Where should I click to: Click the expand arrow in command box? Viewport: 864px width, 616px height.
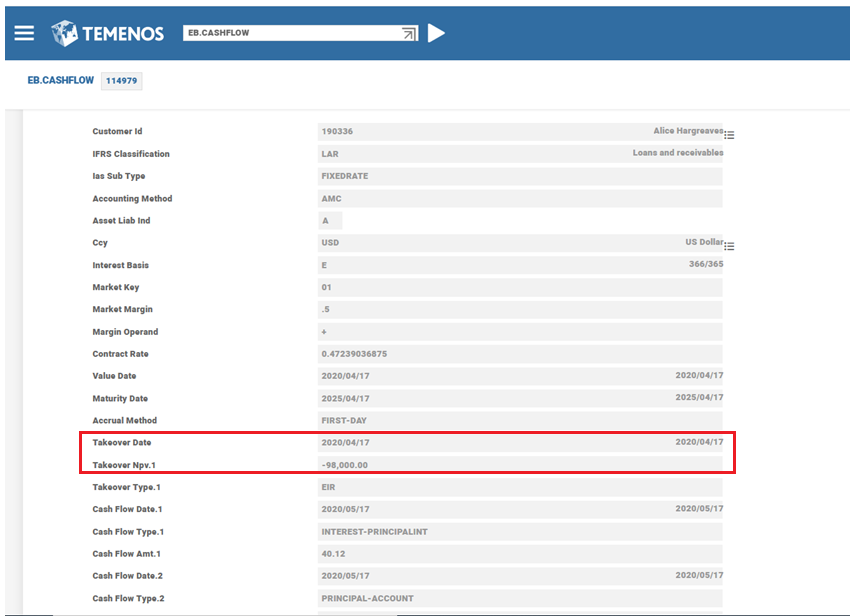point(408,34)
